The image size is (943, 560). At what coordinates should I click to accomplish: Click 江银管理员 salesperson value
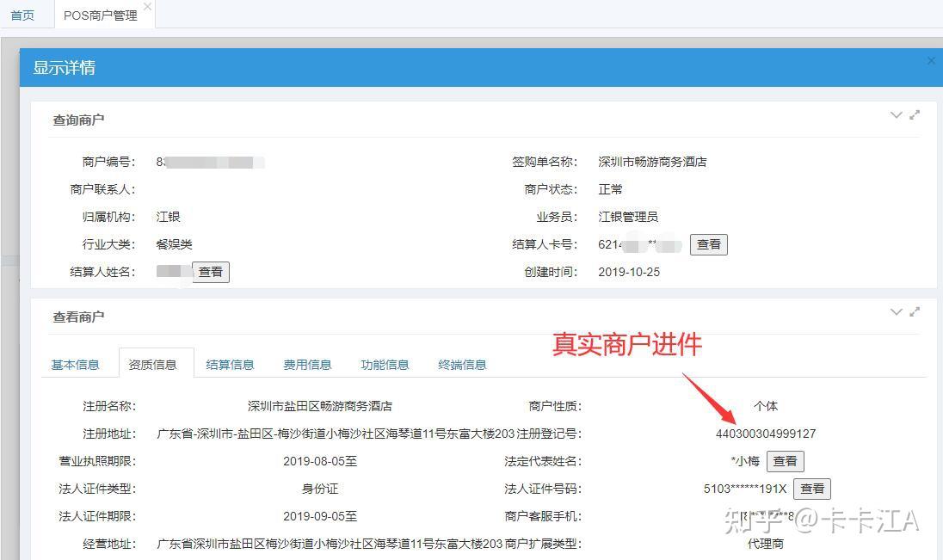pyautogui.click(x=628, y=217)
